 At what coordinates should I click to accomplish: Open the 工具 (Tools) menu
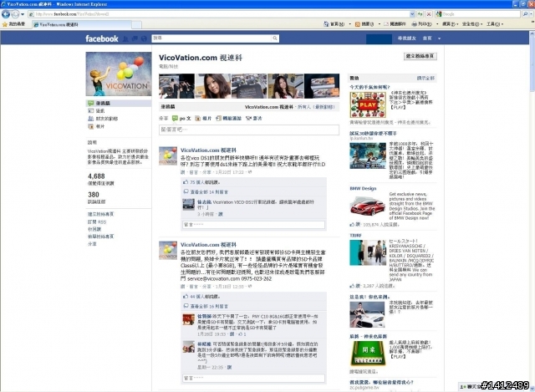tap(495, 24)
